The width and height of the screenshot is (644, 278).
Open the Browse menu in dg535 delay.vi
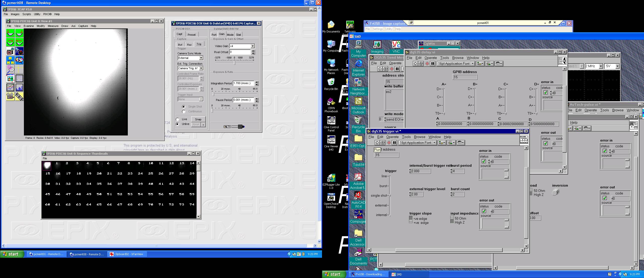(x=458, y=58)
